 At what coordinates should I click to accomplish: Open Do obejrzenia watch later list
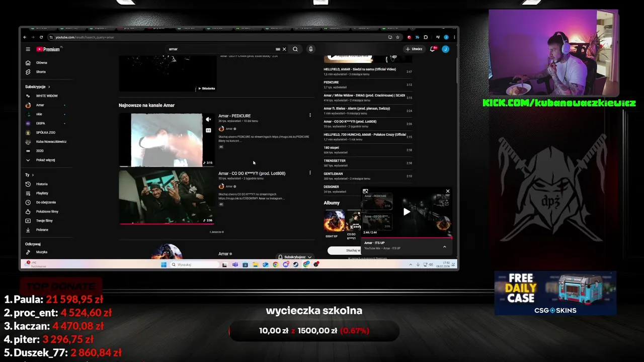point(46,202)
